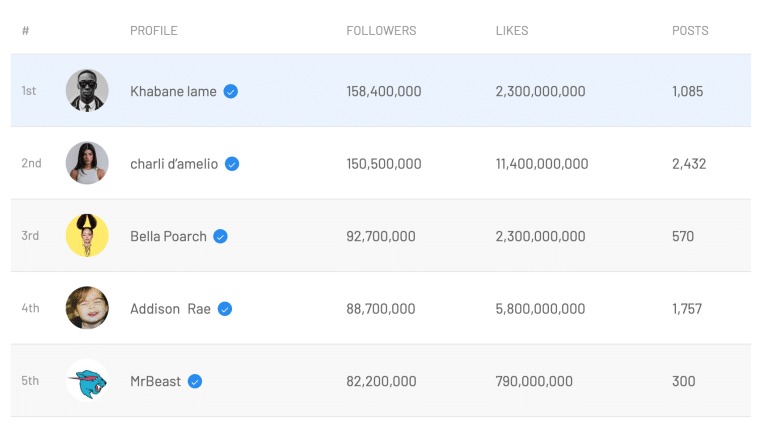Click the rank number column header
This screenshot has height=426, width=760.
[x=25, y=31]
